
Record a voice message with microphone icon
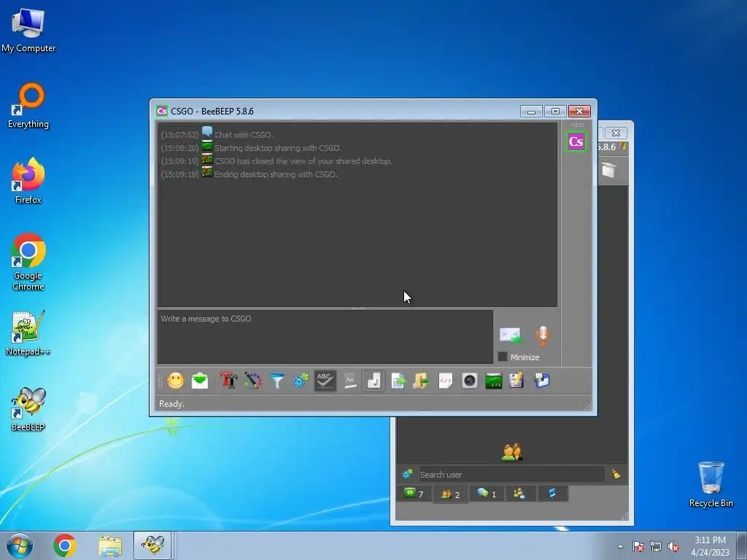(x=543, y=335)
